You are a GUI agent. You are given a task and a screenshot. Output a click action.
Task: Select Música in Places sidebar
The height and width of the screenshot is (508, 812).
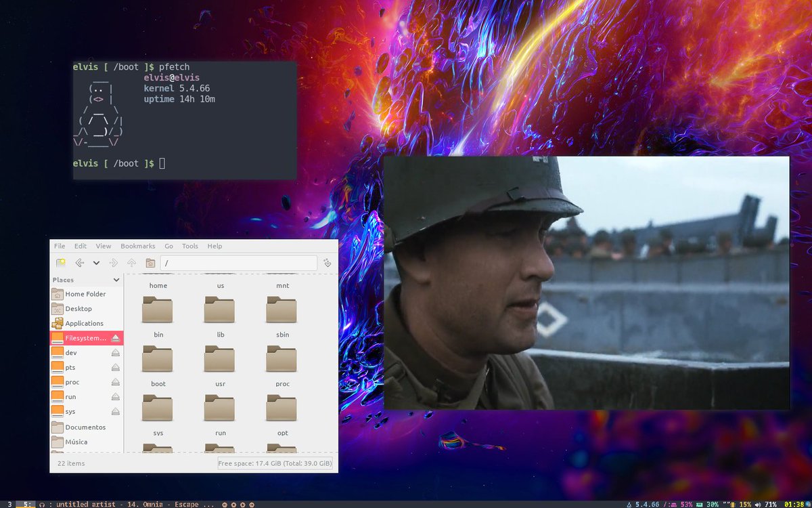tap(87, 442)
